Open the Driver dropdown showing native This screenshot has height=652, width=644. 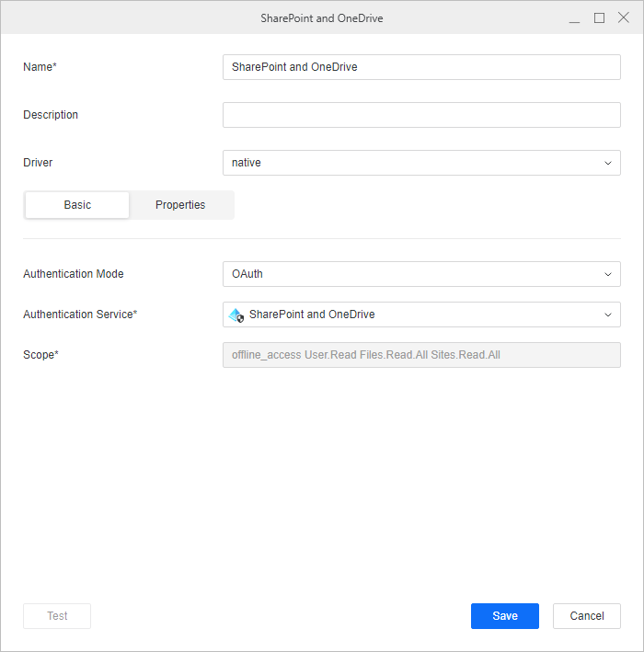414,163
